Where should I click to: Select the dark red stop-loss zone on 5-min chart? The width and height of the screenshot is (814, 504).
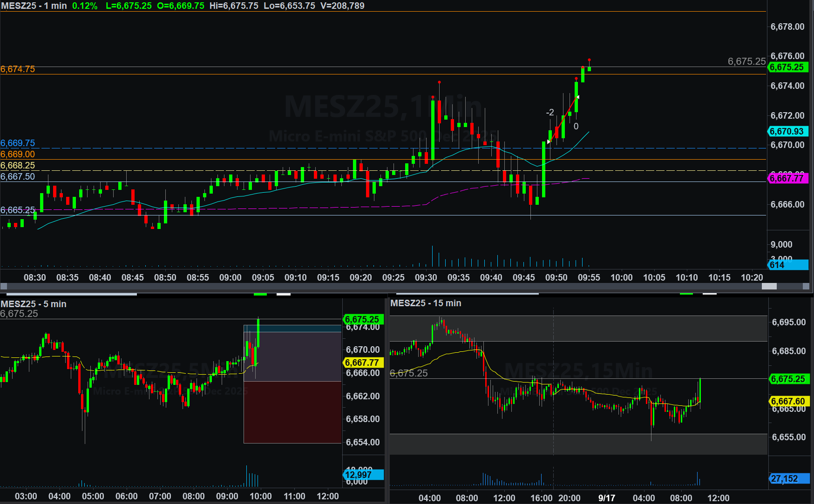pyautogui.click(x=292, y=412)
